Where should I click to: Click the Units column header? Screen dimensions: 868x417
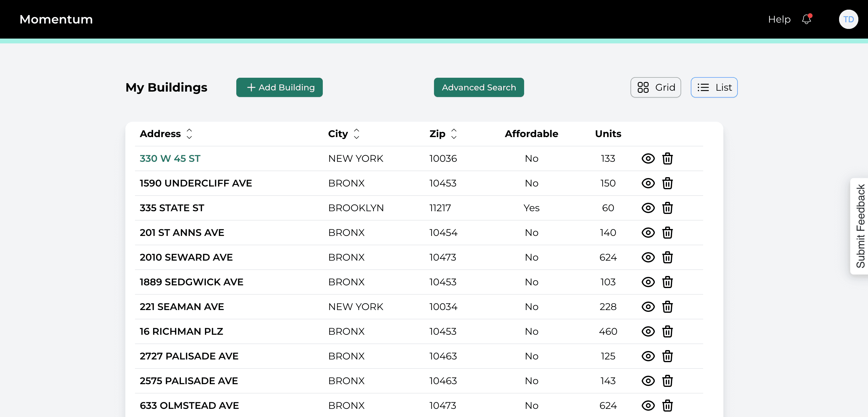[x=608, y=134]
